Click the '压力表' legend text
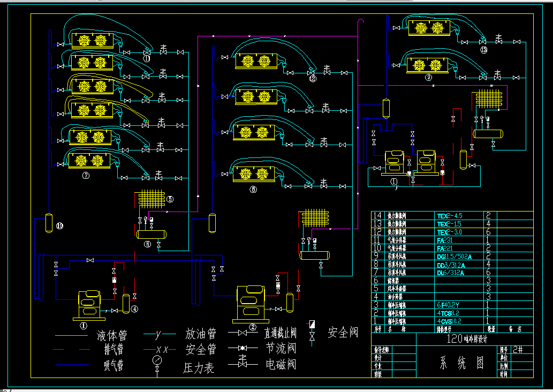 click(199, 368)
